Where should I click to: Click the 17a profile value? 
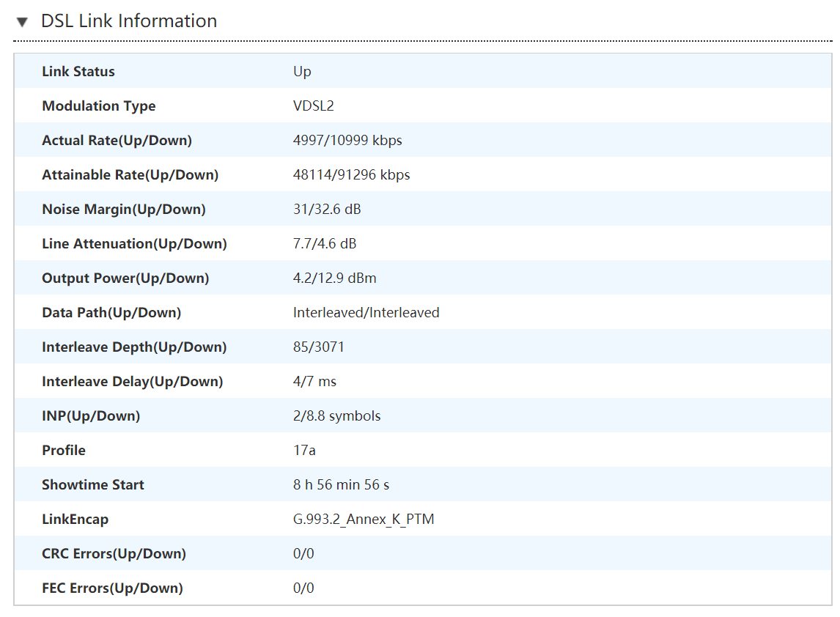[304, 450]
